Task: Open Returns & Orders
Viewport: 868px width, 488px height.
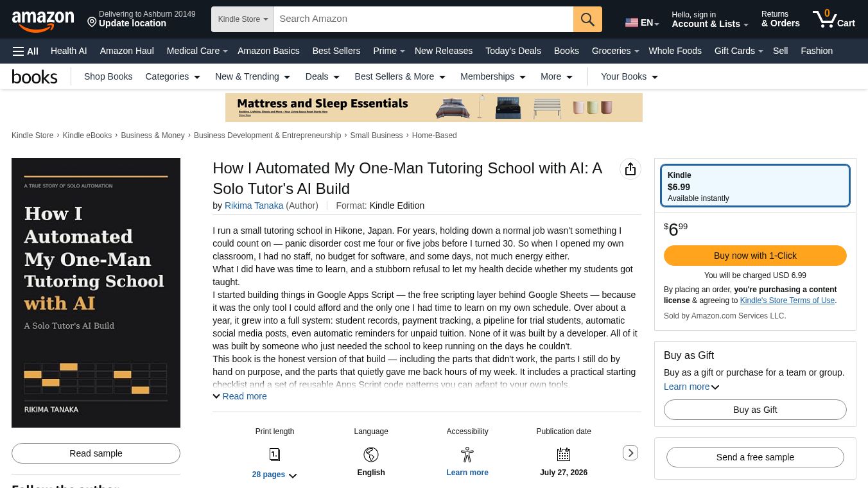Action: (780, 19)
